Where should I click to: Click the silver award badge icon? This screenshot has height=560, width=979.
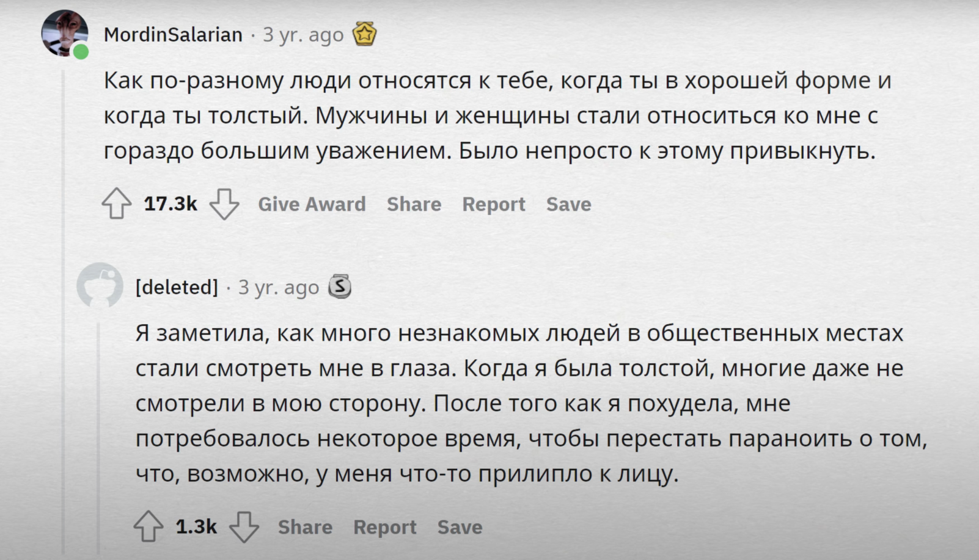pyautogui.click(x=340, y=286)
